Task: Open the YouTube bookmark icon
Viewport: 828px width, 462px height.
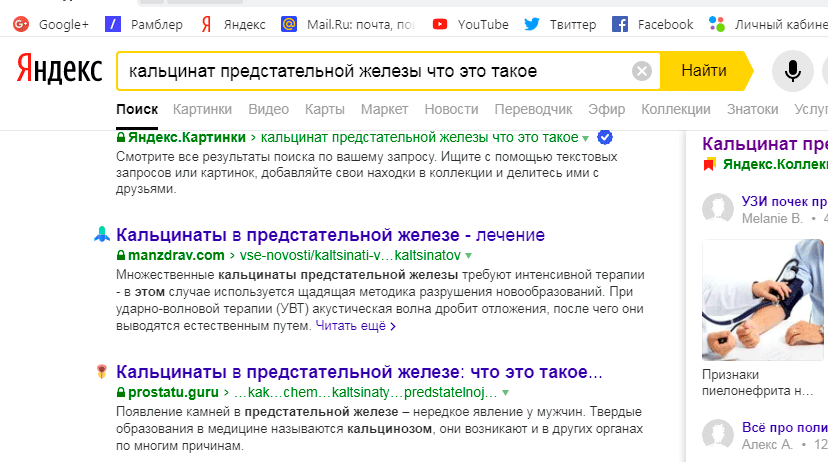Action: 440,24
